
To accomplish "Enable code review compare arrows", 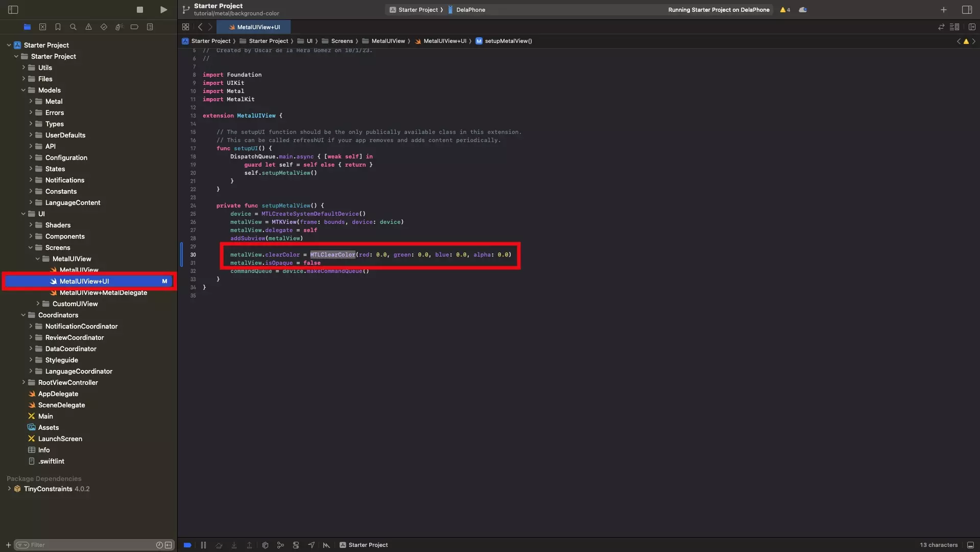I will pos(941,27).
